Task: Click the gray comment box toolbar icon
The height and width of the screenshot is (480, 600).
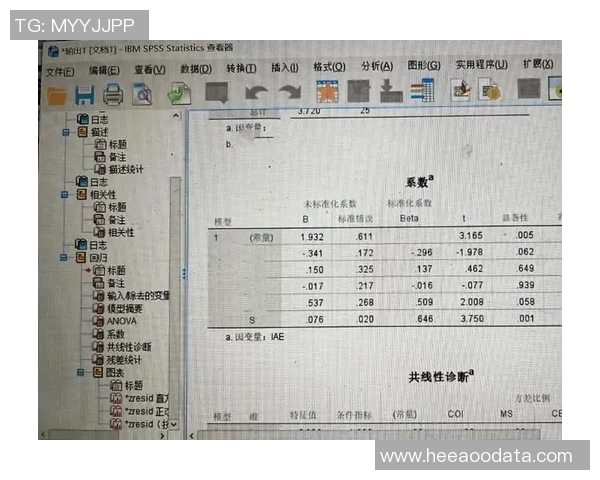Action: coord(217,93)
